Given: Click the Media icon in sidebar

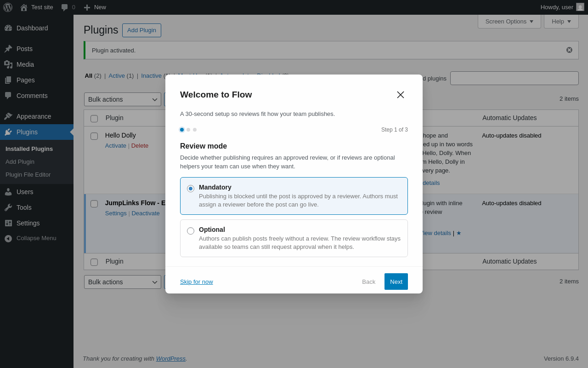Looking at the screenshot, I should point(8,64).
